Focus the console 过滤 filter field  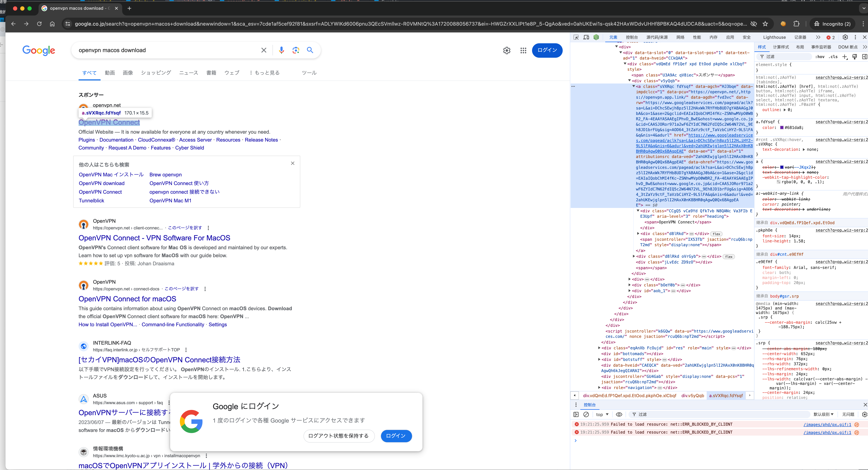pyautogui.click(x=719, y=414)
